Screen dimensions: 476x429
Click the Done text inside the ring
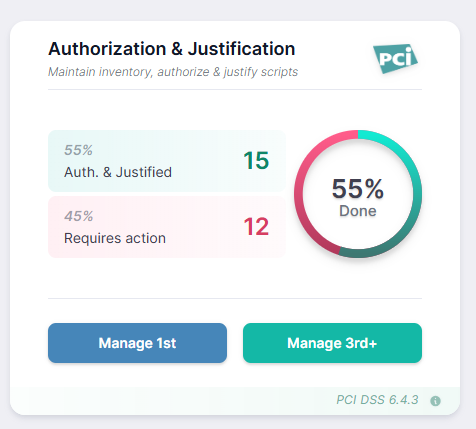[358, 211]
